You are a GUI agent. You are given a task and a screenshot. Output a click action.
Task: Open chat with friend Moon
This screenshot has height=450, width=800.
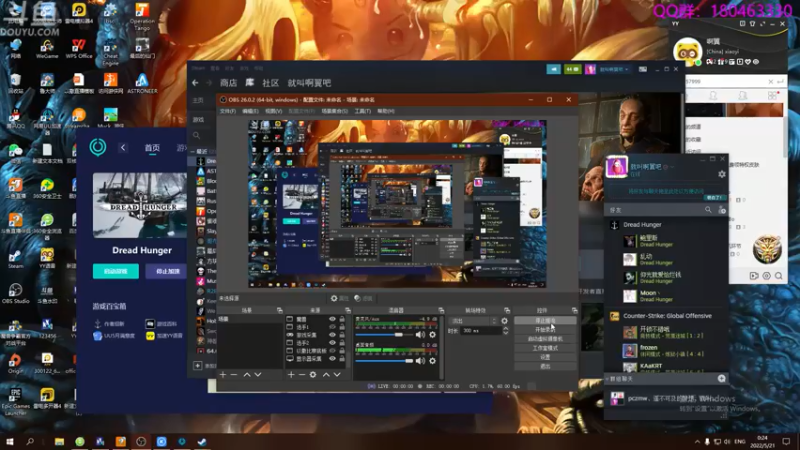[666, 296]
